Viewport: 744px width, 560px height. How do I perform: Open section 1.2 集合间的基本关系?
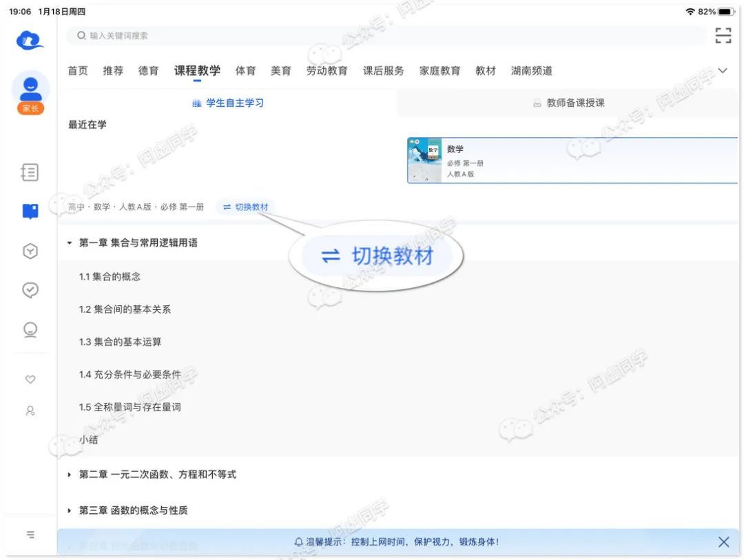[125, 309]
